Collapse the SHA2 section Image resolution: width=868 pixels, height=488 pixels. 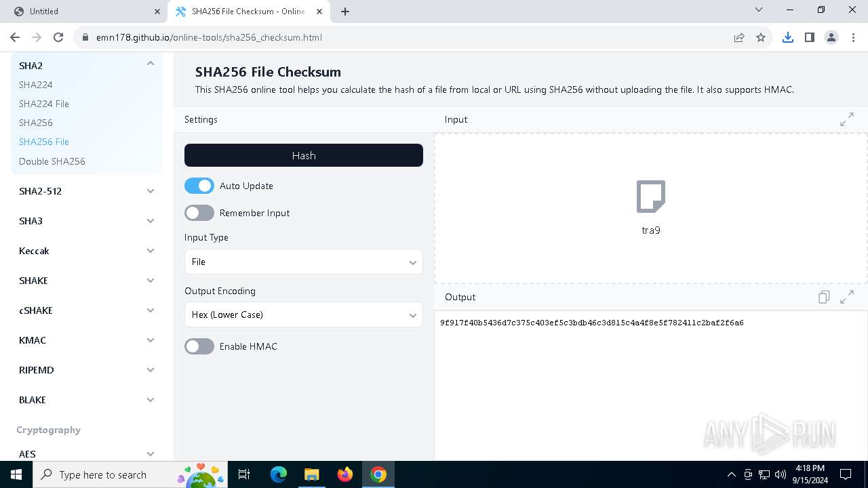click(87, 65)
